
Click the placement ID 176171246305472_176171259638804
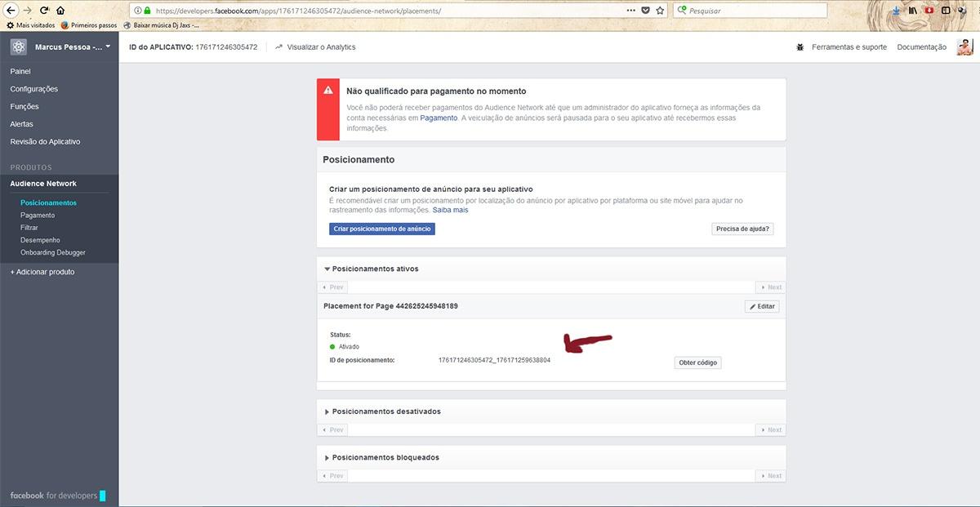tap(494, 360)
